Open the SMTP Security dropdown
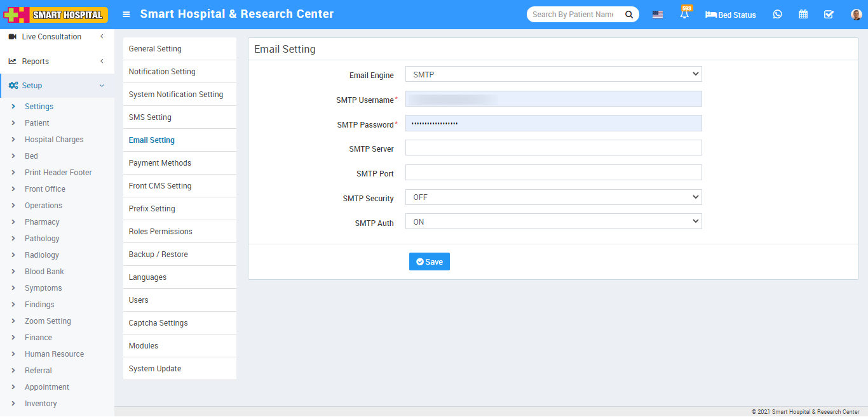868x417 pixels. tap(553, 197)
